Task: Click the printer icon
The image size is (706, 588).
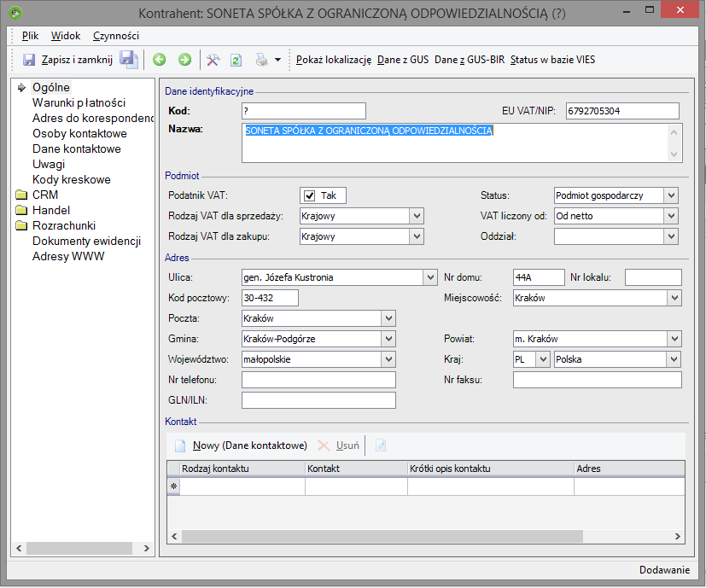Action: [261, 60]
